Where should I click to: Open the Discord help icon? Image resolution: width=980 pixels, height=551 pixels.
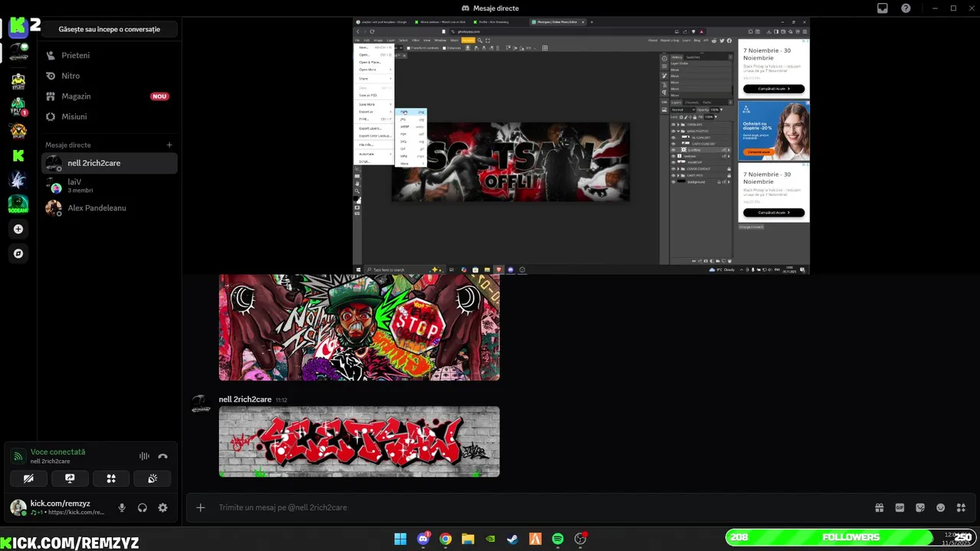[x=906, y=8]
